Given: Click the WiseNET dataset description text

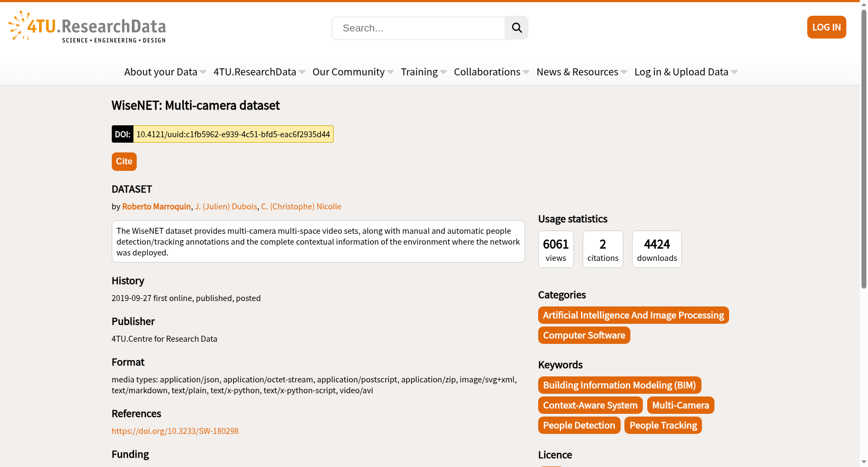Looking at the screenshot, I should point(318,242).
